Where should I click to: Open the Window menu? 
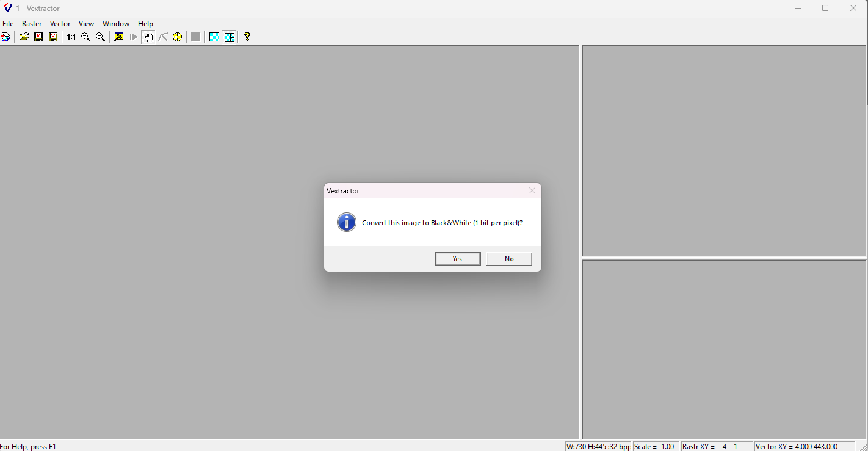pyautogui.click(x=116, y=24)
